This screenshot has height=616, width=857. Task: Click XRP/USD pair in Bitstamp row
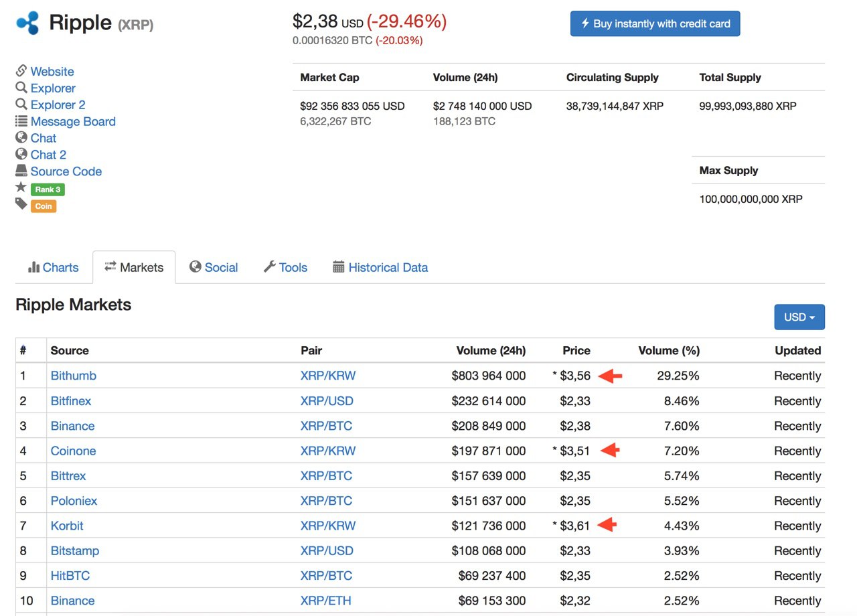pos(327,550)
